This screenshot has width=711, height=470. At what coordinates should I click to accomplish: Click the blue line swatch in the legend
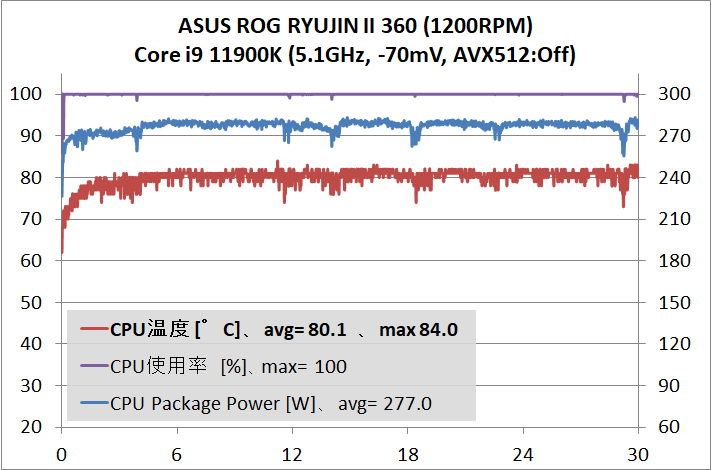[94, 402]
